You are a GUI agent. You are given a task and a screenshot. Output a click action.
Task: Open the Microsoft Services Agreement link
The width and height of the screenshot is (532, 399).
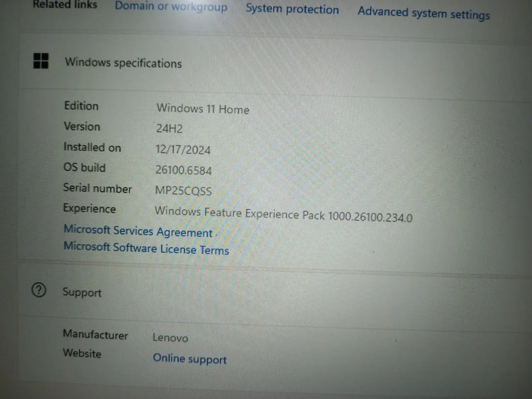pos(138,231)
